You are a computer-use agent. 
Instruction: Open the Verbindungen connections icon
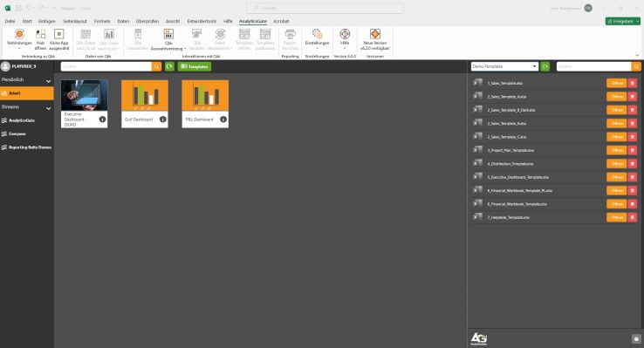[19, 35]
